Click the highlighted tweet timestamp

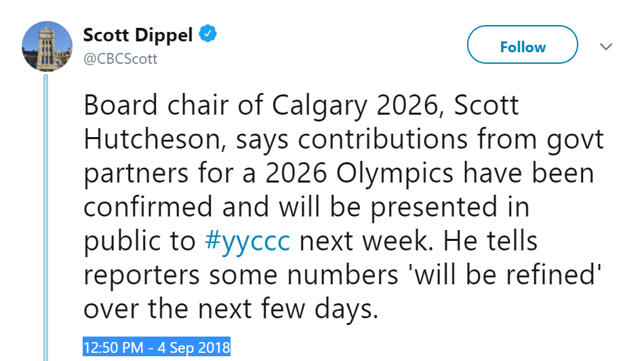pos(157,347)
